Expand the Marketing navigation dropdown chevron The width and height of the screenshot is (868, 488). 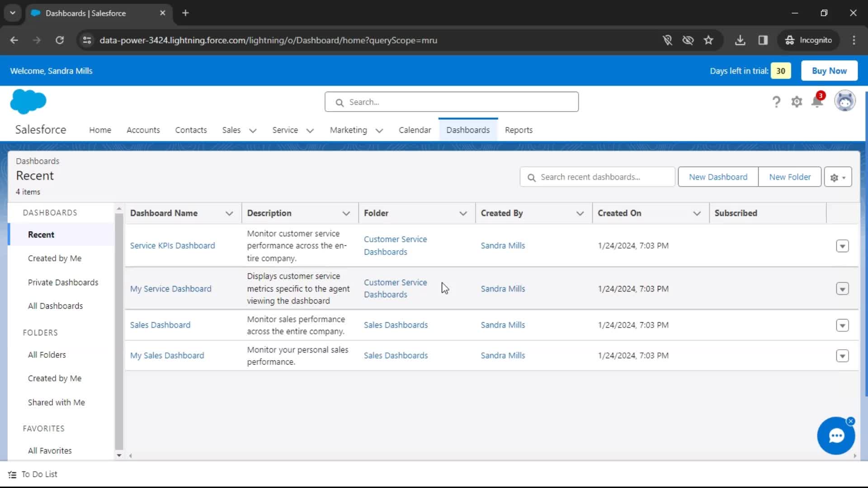click(x=379, y=131)
